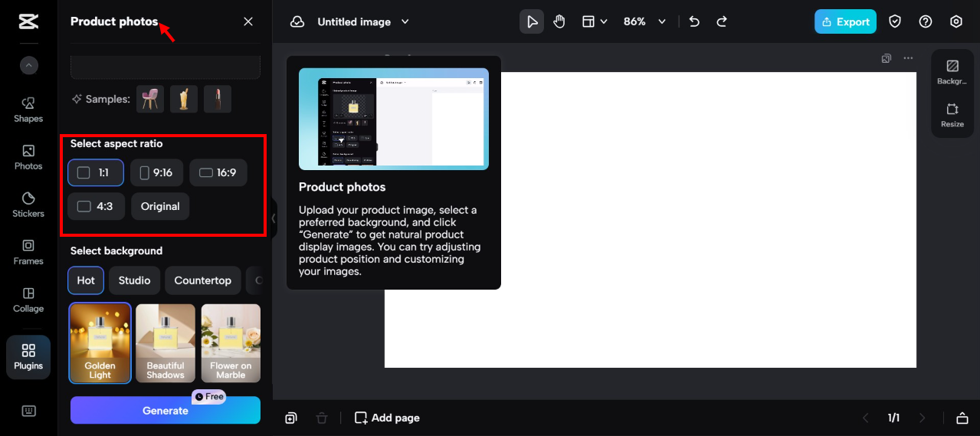Select the Golden Light background

point(100,343)
